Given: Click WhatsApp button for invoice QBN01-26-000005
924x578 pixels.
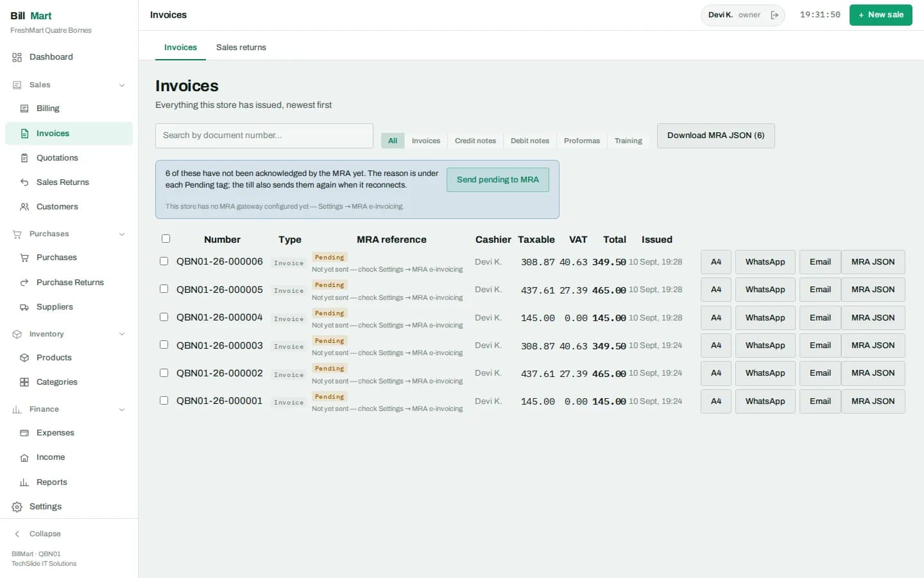Looking at the screenshot, I should pyautogui.click(x=765, y=290).
